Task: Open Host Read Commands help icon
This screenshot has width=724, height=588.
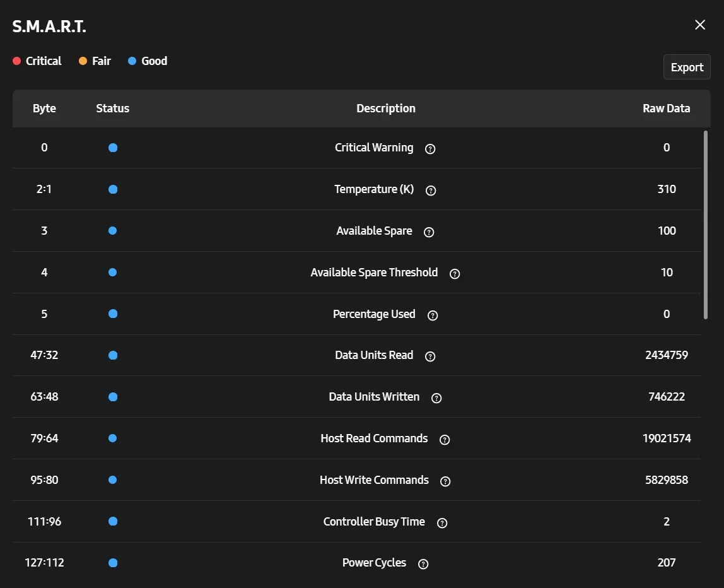Action: [444, 439]
